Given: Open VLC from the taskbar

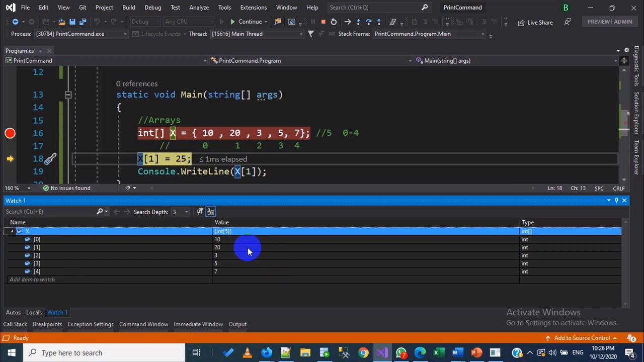Looking at the screenshot, I should click(x=247, y=352).
